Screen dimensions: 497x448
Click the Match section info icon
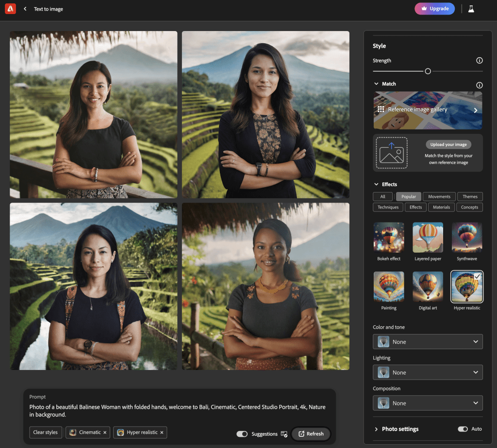[x=479, y=85]
